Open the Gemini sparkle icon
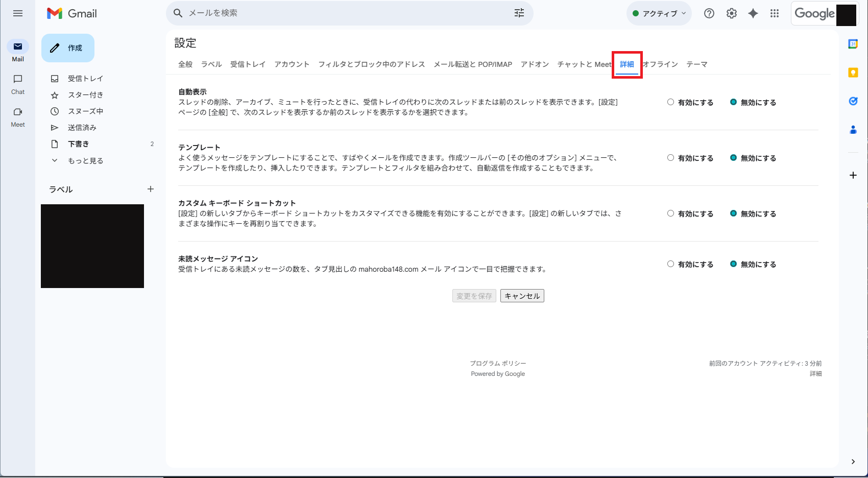 [x=753, y=13]
